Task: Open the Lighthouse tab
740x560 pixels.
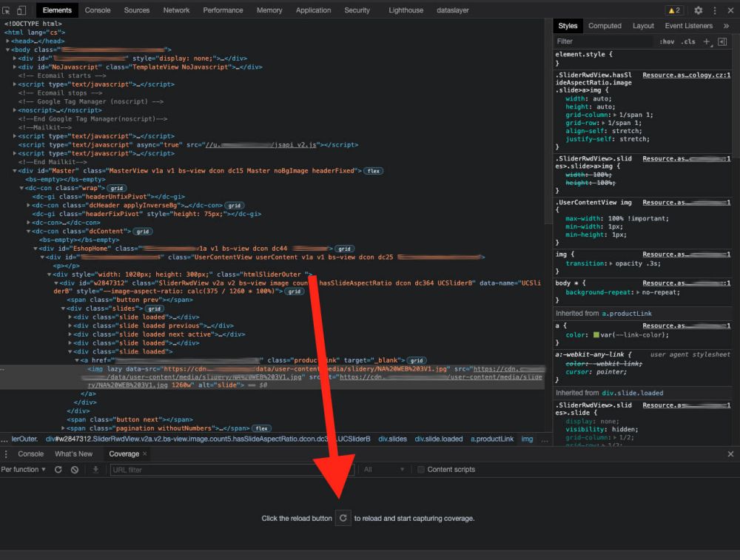Action: pyautogui.click(x=406, y=10)
